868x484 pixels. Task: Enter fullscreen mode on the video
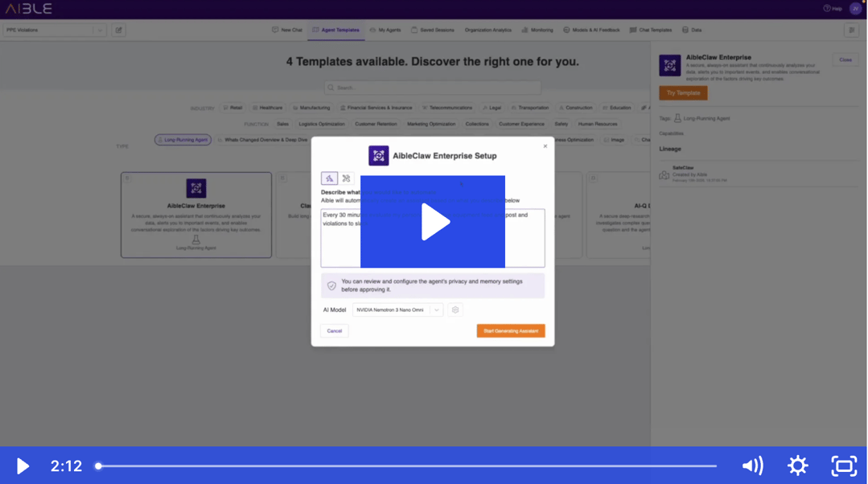point(844,466)
